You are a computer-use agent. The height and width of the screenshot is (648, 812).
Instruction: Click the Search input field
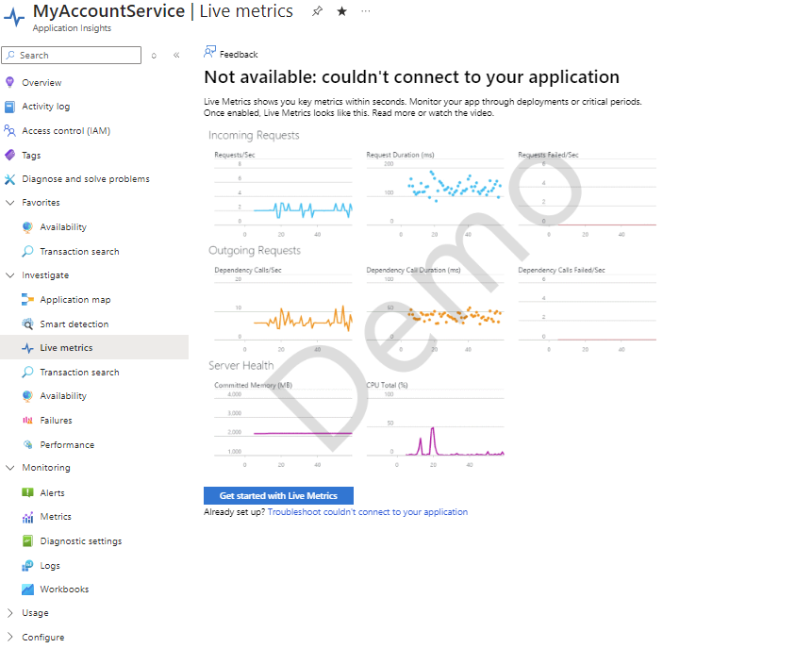click(71, 56)
